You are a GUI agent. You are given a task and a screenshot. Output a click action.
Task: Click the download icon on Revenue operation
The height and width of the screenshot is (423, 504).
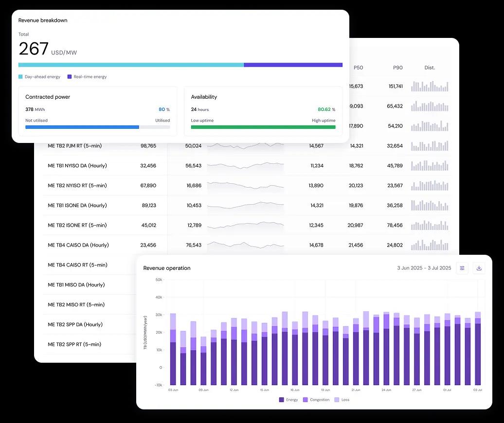pyautogui.click(x=479, y=268)
